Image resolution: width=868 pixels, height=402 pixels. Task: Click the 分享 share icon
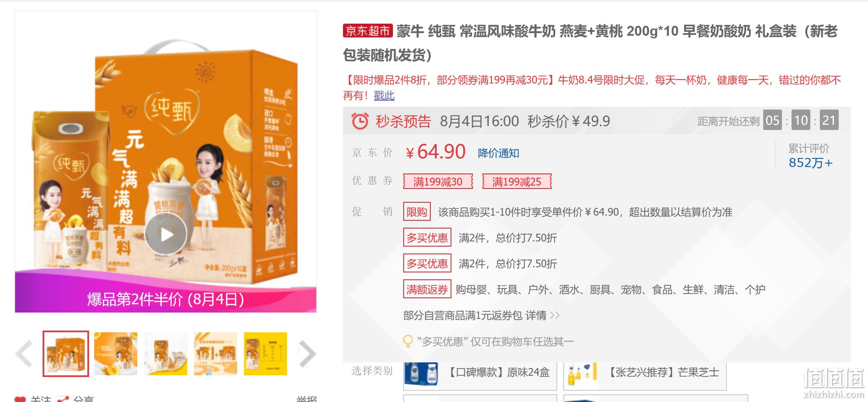click(63, 399)
